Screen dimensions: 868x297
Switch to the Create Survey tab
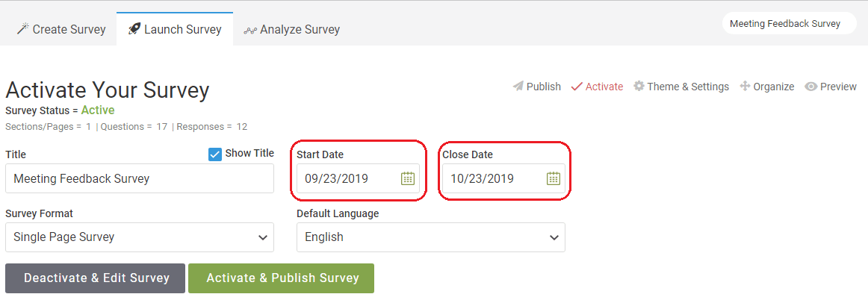(x=61, y=29)
